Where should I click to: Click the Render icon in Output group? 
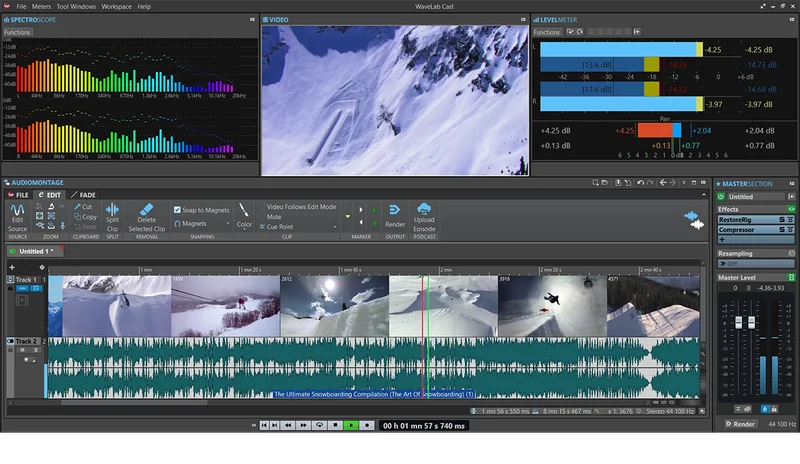[395, 210]
